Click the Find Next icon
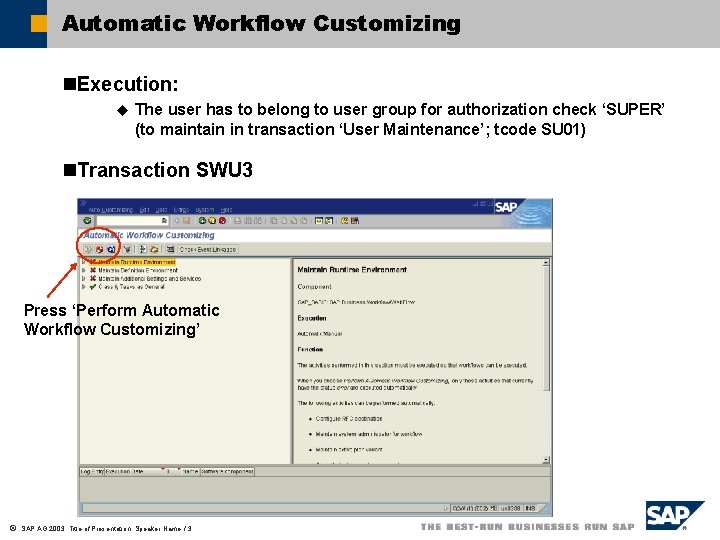The height and width of the screenshot is (540, 720). point(258,221)
